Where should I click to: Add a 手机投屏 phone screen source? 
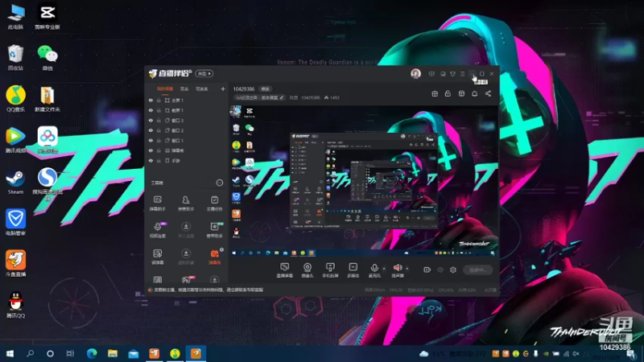point(330,270)
